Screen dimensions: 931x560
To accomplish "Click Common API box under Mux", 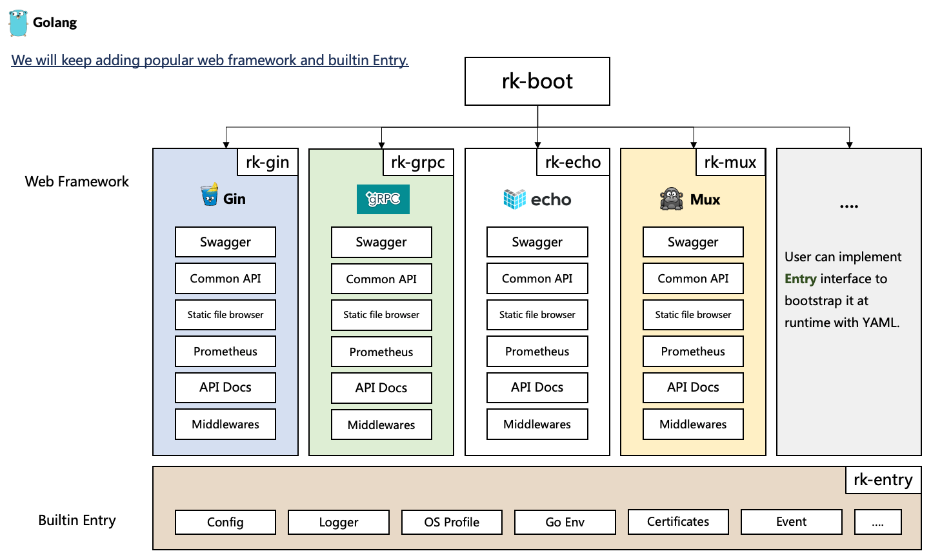I will click(693, 279).
